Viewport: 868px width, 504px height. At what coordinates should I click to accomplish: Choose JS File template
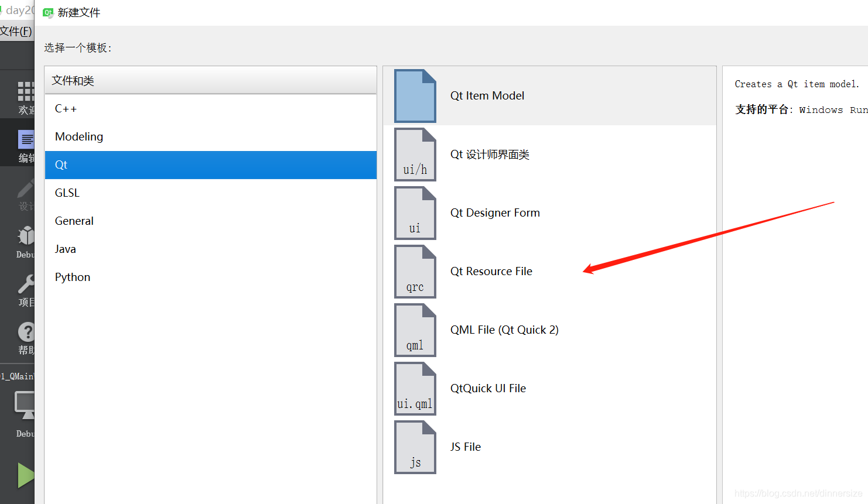pyautogui.click(x=549, y=447)
